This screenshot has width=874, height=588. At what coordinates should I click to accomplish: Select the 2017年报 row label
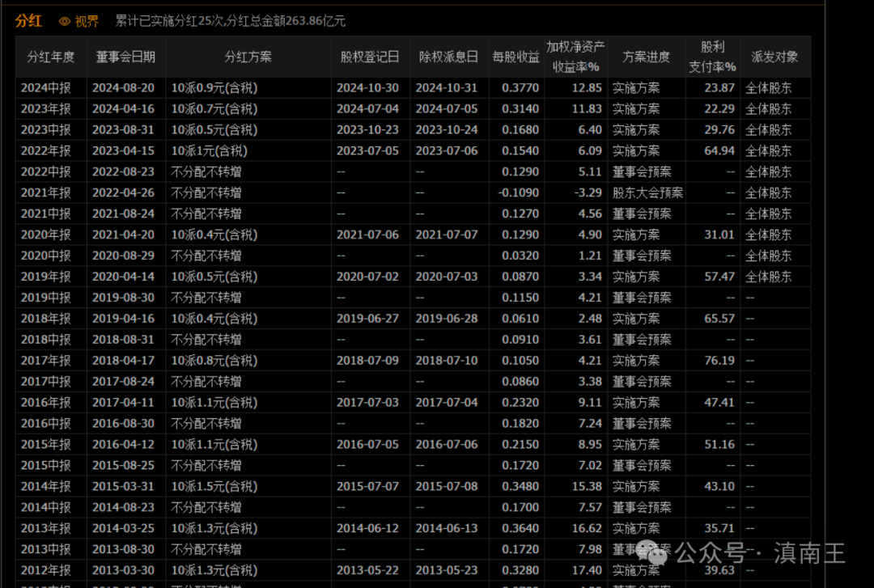[45, 361]
